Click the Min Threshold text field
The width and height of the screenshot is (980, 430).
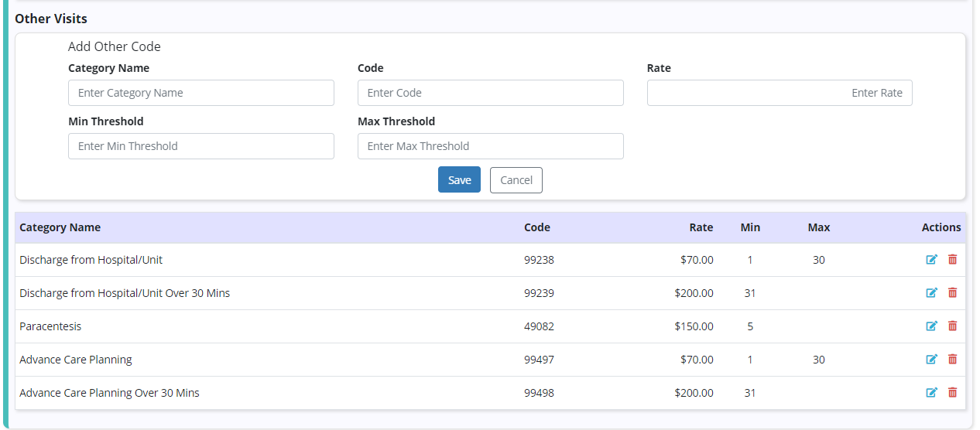pos(201,146)
